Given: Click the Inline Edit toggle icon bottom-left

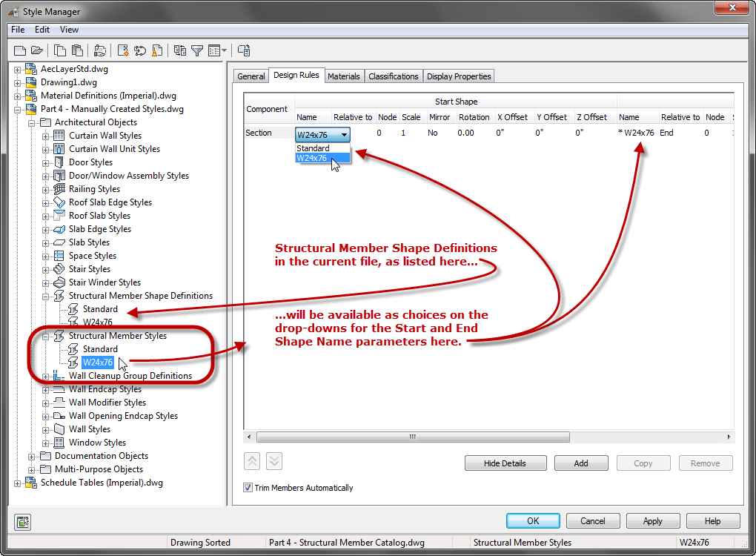Looking at the screenshot, I should (22, 522).
